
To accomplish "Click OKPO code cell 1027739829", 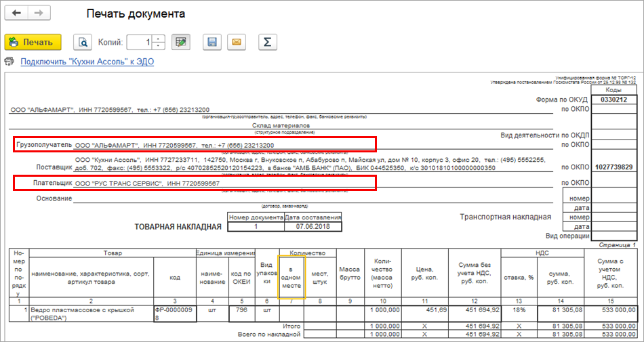I will [x=613, y=167].
